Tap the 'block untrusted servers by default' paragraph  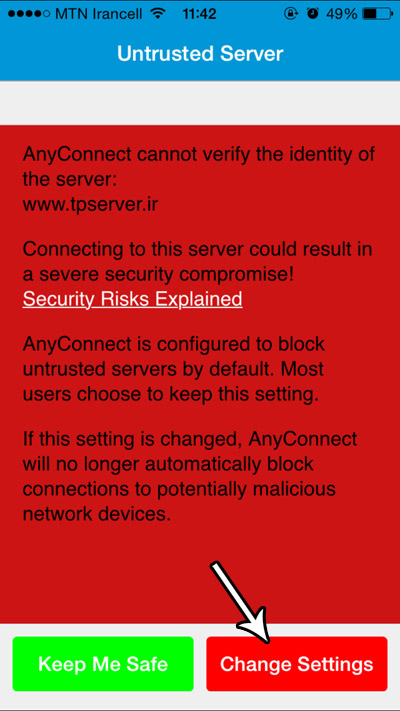174,369
